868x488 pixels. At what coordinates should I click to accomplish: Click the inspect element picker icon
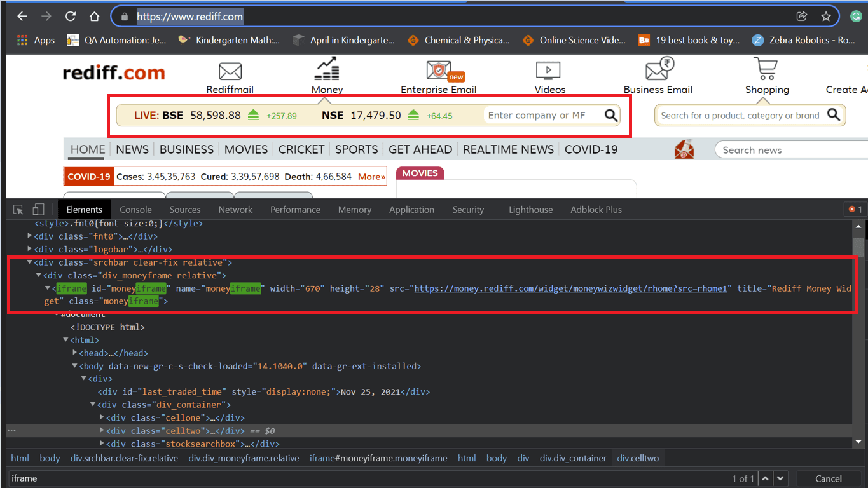(x=18, y=210)
